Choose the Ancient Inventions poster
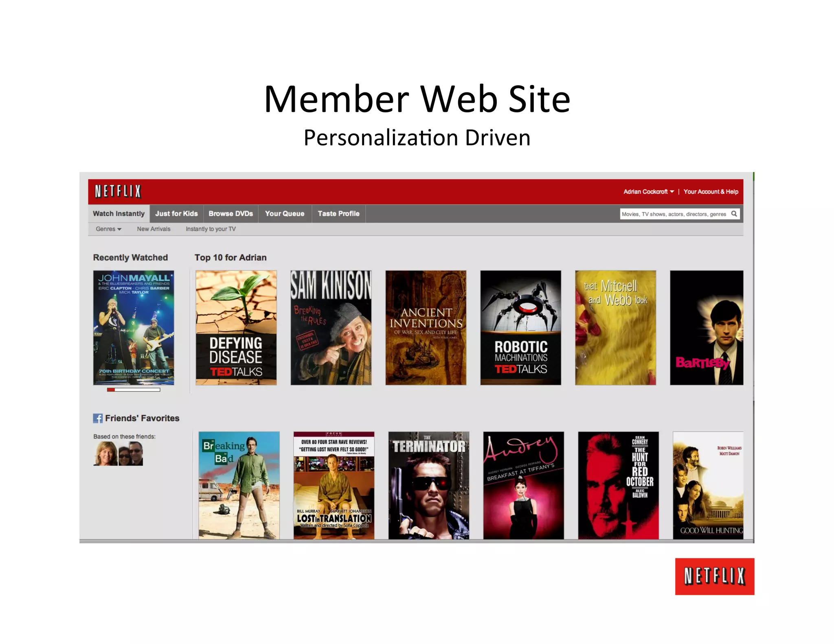834x644 pixels. pos(426,328)
